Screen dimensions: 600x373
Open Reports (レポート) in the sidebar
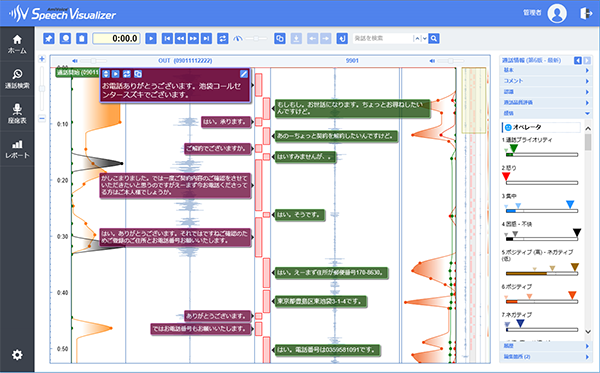click(17, 149)
